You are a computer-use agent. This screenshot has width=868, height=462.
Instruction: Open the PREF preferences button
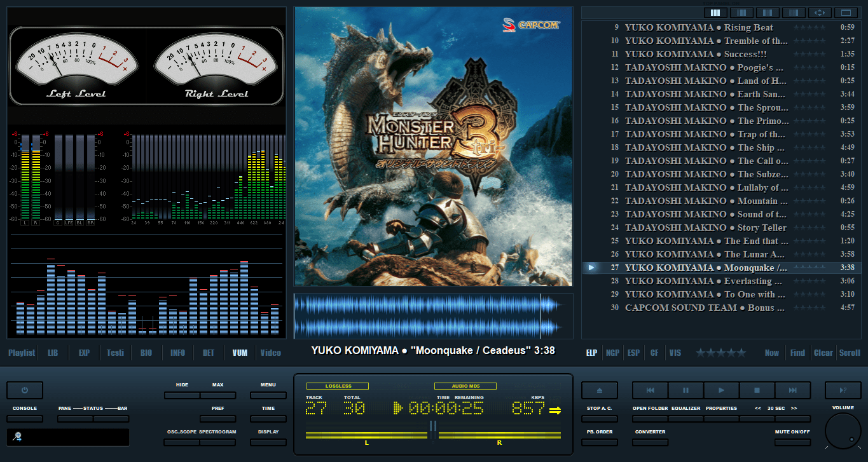217,419
